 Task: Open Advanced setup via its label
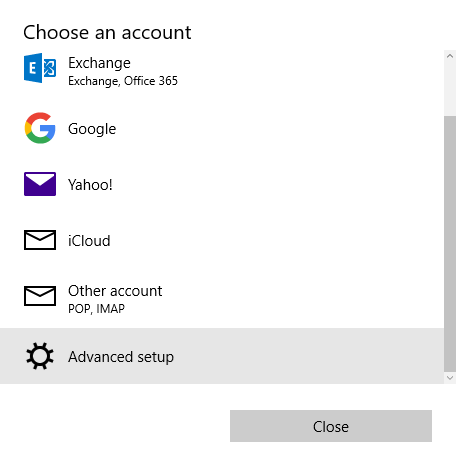click(x=121, y=357)
